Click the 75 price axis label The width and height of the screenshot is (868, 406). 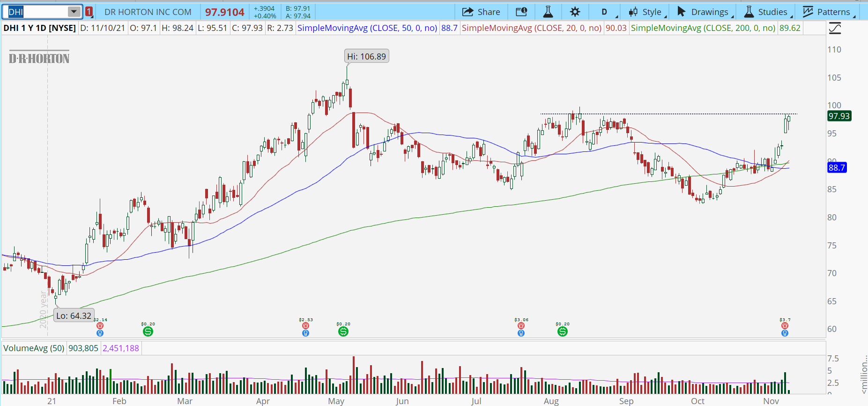pos(832,246)
